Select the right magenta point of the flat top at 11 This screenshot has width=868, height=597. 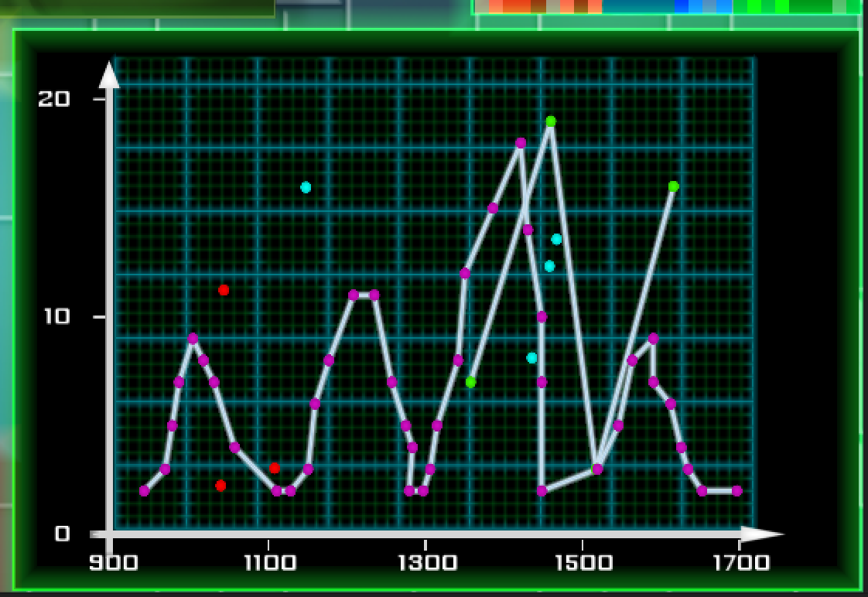(374, 295)
